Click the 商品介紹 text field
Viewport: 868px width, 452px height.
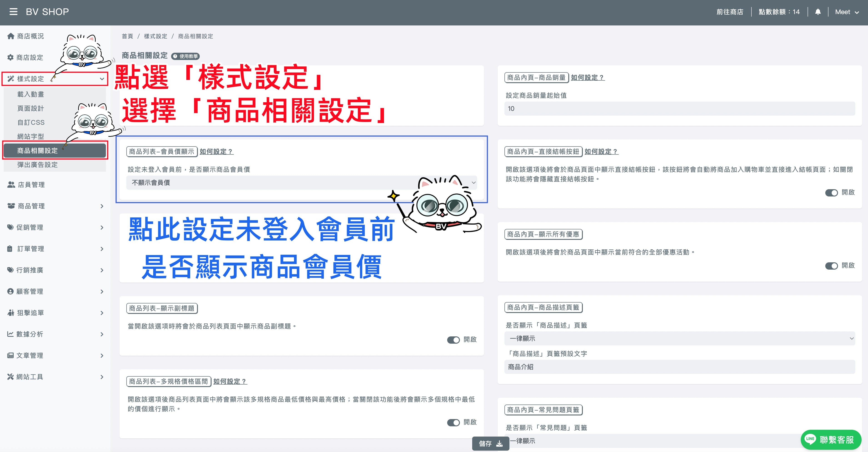tap(679, 367)
